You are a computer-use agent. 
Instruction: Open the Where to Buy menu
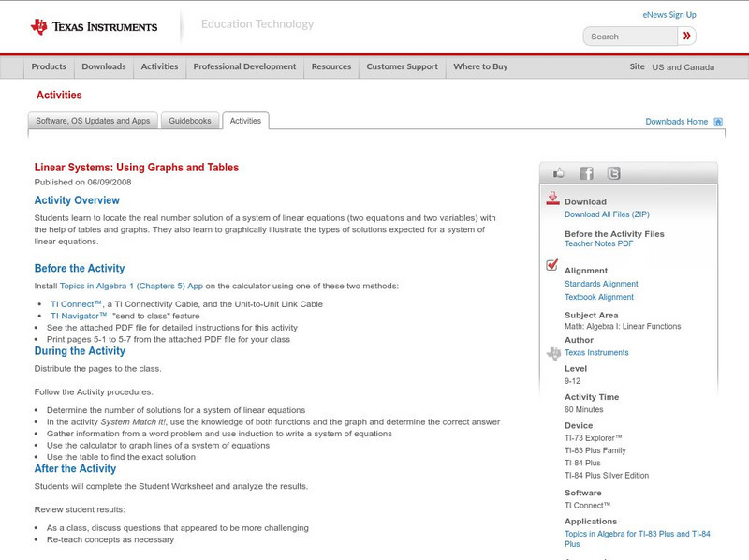[480, 66]
